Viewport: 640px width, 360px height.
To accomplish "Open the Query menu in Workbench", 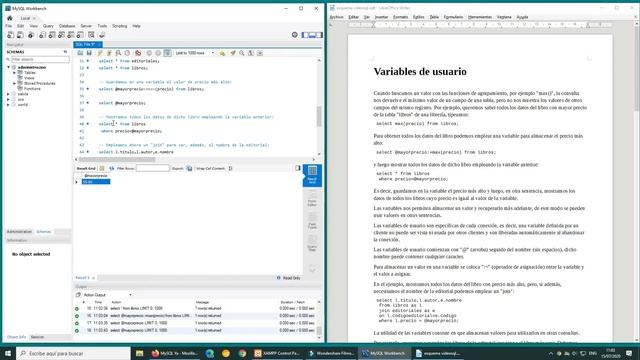I will [x=48, y=26].
